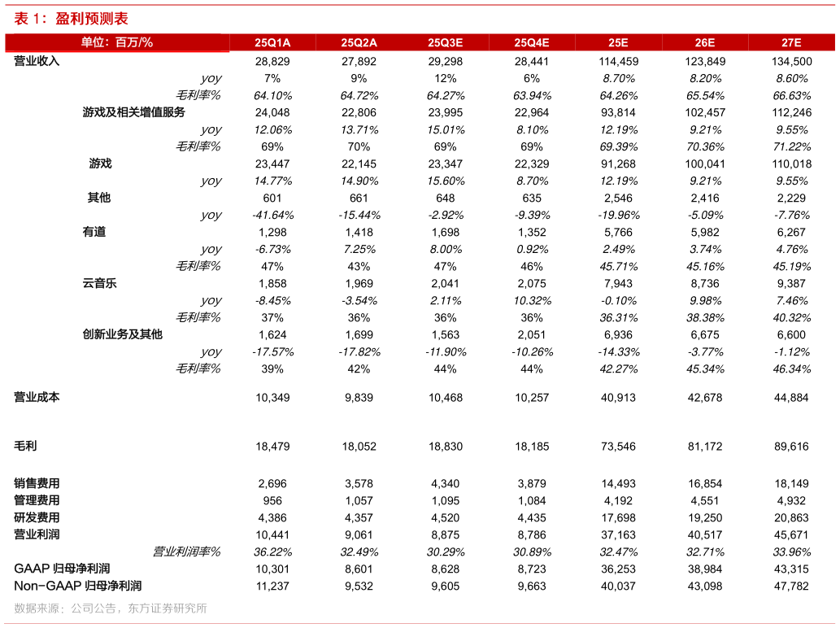
Task: Click the 东方证券研究所 source text
Action: 168,608
